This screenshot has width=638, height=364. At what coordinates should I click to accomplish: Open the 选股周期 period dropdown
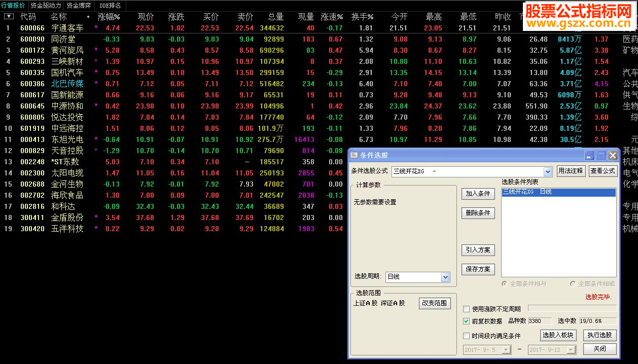pyautogui.click(x=445, y=277)
